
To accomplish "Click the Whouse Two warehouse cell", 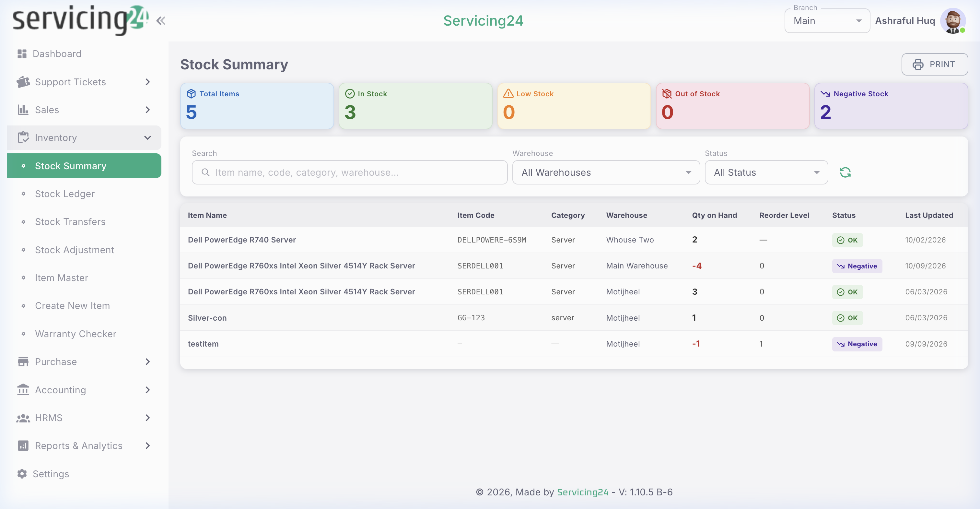I will 630,240.
